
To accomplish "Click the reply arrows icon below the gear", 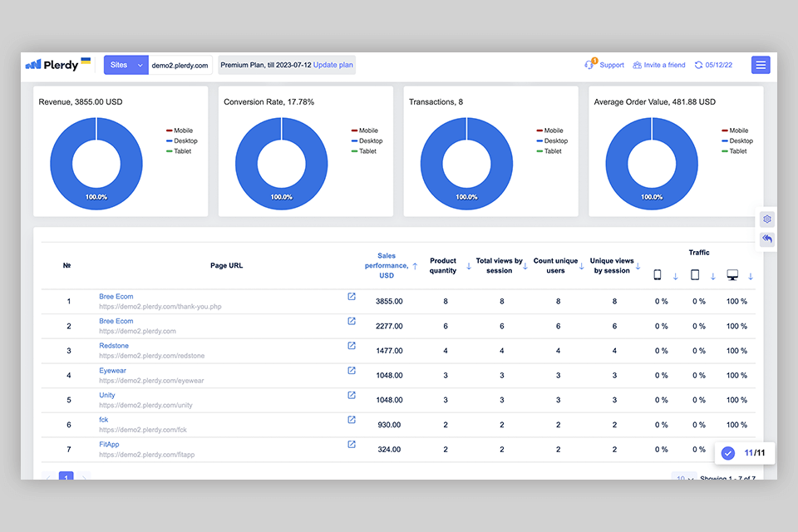I will [x=767, y=239].
